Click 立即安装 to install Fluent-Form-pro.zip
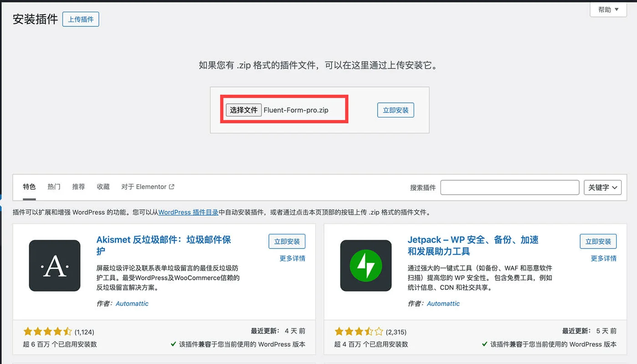The height and width of the screenshot is (364, 637). tap(395, 110)
